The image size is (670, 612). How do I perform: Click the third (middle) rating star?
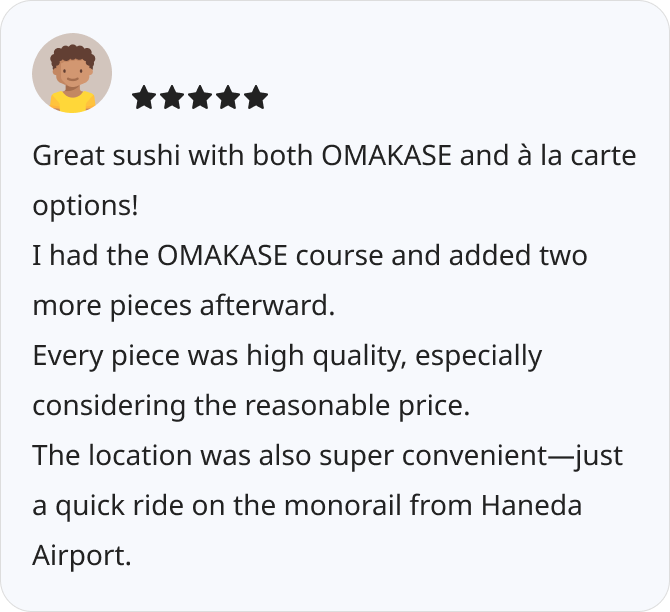pos(200,97)
